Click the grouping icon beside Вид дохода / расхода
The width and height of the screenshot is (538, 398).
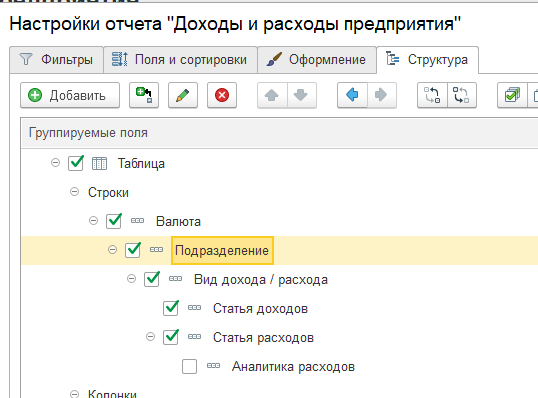coord(176,279)
